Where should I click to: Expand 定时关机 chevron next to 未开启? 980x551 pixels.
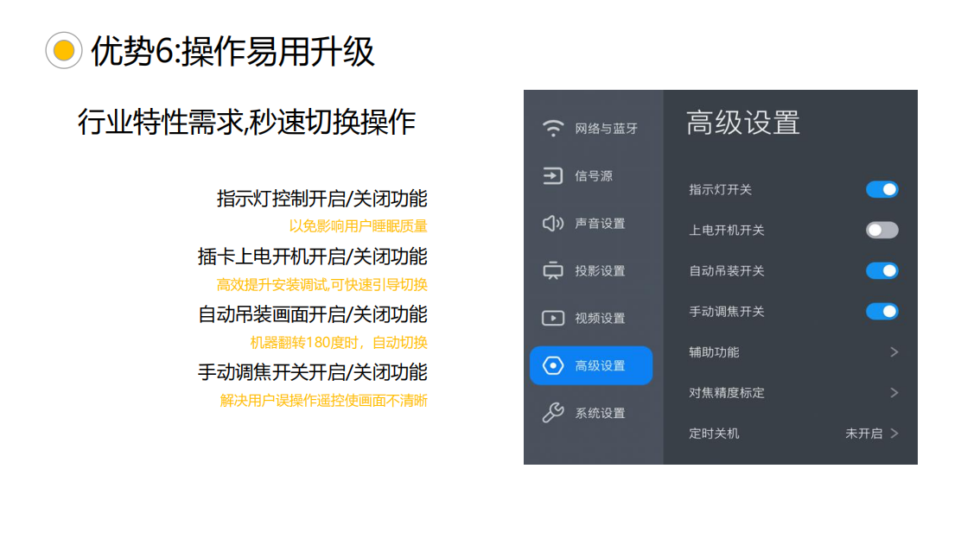(x=894, y=434)
